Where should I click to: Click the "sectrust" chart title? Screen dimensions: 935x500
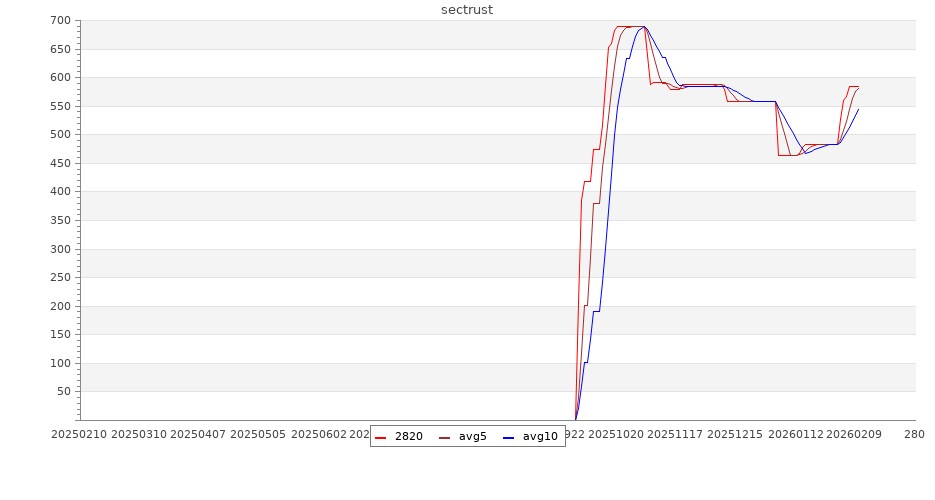pyautogui.click(x=467, y=10)
